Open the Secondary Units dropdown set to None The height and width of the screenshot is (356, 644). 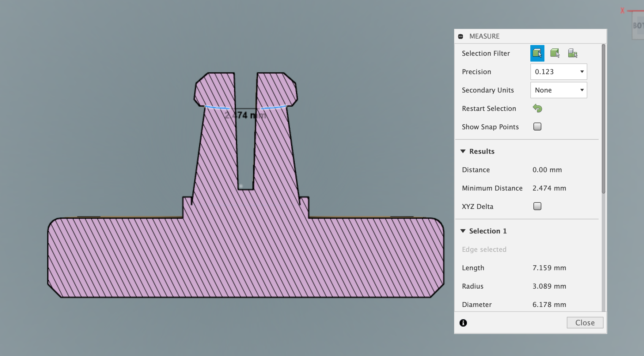pyautogui.click(x=559, y=90)
